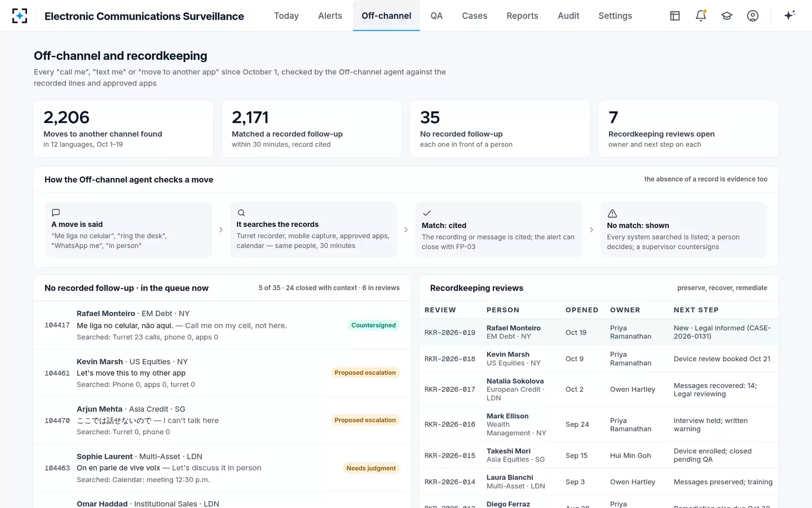Open the "Recordkeeping reviews open" card
The height and width of the screenshot is (508, 812).
[x=689, y=129]
